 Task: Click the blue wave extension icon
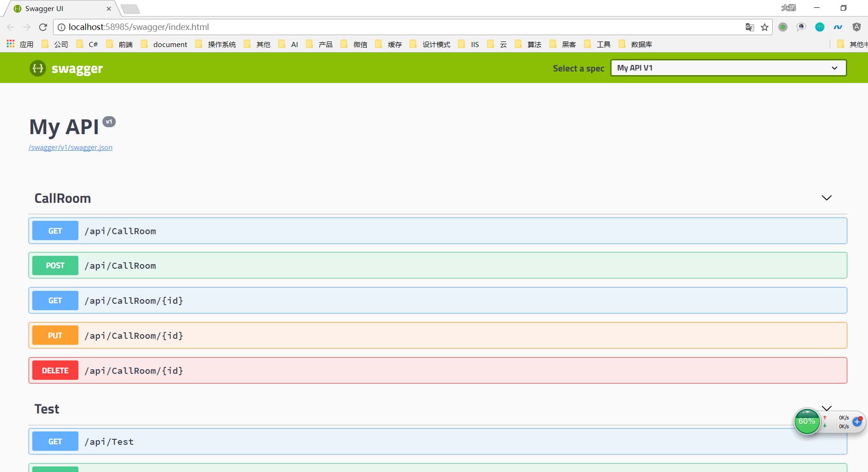(838, 27)
